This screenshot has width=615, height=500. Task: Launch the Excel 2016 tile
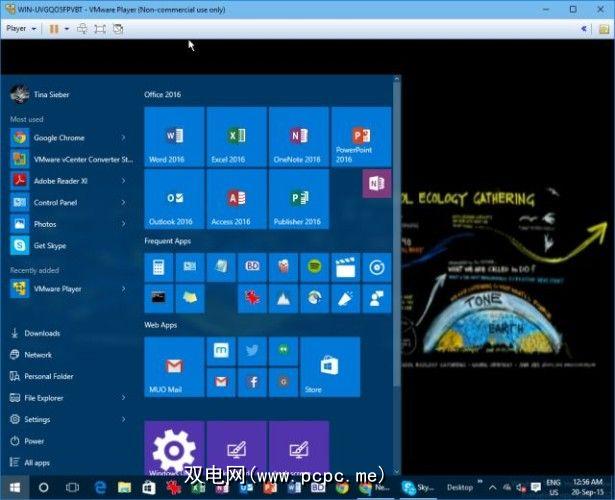[x=237, y=137]
